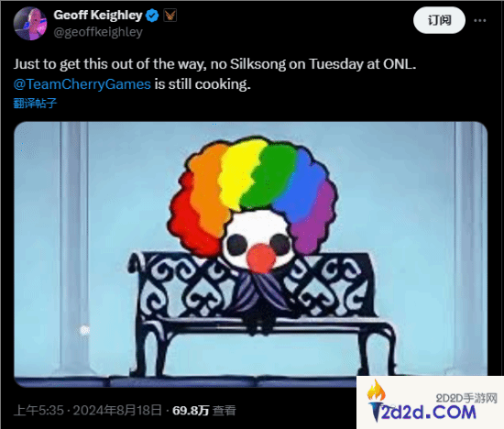
Task: Click the 订阅 subscribe button
Action: coord(439,20)
